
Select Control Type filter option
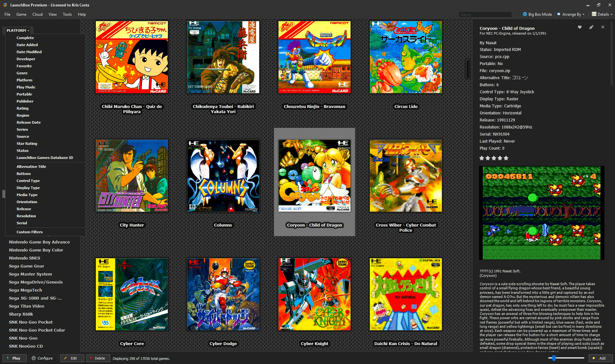(28, 181)
